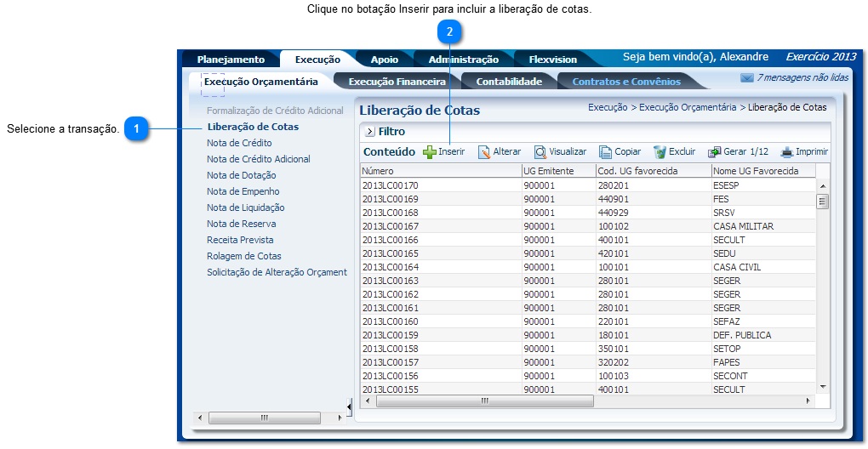Select Nota de Empenho in sidebar

point(243,191)
